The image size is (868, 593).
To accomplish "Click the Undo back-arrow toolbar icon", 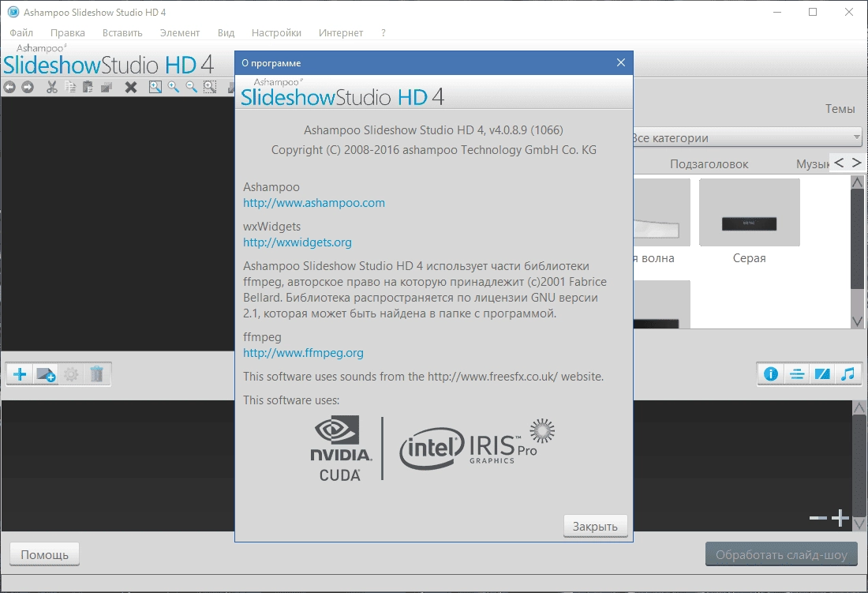I will point(9,87).
